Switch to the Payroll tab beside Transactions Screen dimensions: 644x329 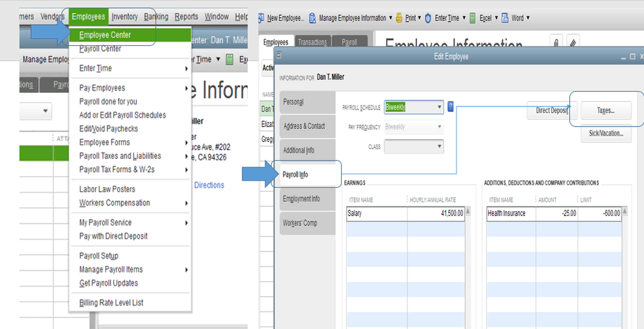pos(349,42)
